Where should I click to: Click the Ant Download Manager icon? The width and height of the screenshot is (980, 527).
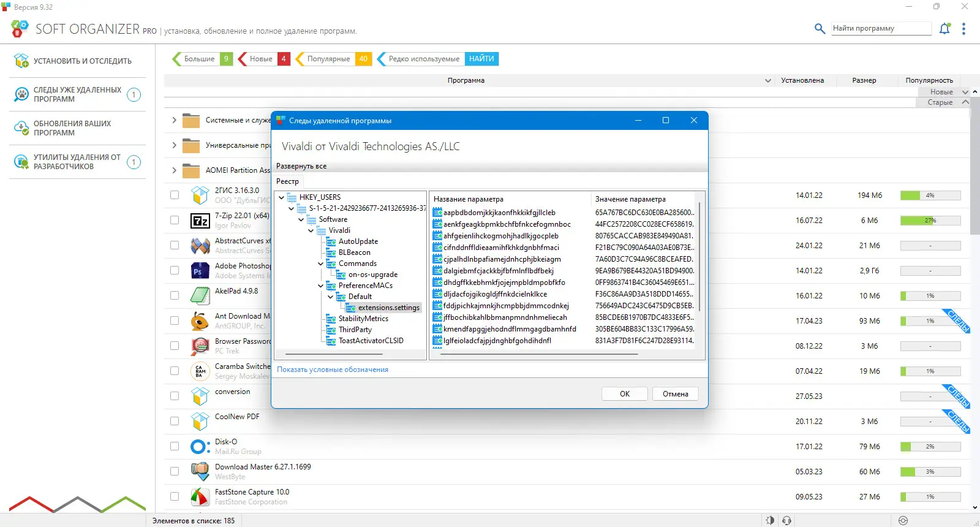pos(200,321)
